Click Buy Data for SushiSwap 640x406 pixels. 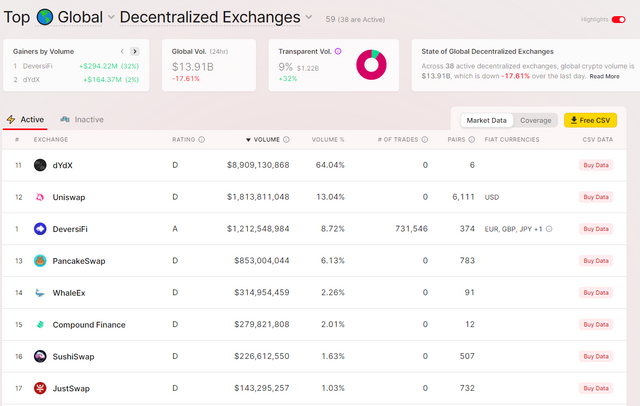tap(596, 356)
